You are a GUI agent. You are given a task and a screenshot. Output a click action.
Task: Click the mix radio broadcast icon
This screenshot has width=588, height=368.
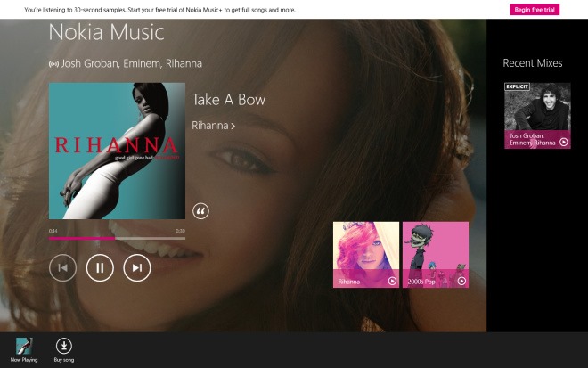(x=53, y=64)
